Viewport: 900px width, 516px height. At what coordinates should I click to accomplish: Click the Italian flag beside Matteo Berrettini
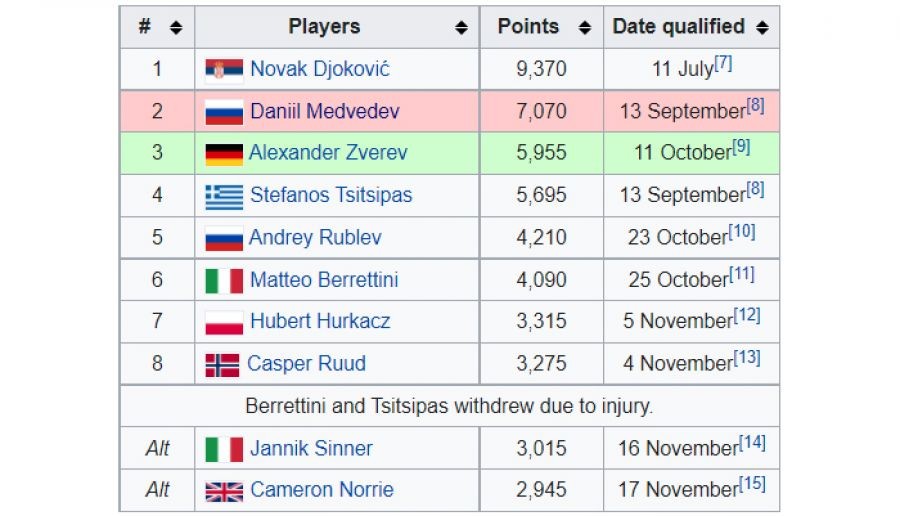(x=224, y=280)
